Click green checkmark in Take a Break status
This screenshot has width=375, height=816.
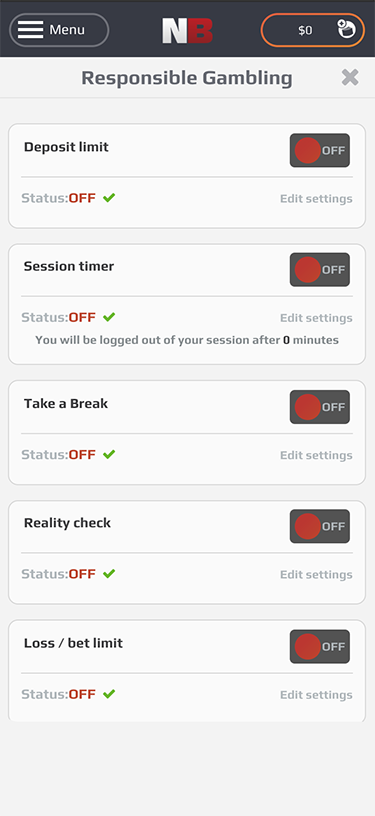click(x=109, y=454)
